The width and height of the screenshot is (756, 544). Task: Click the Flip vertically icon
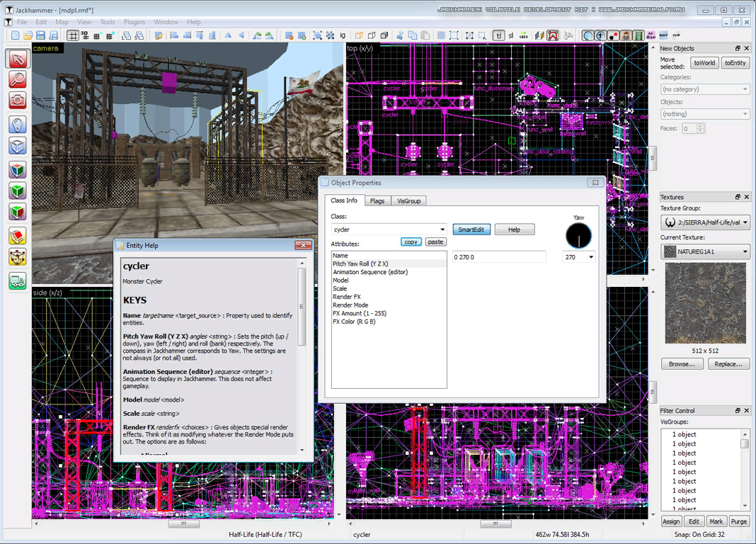click(x=241, y=35)
